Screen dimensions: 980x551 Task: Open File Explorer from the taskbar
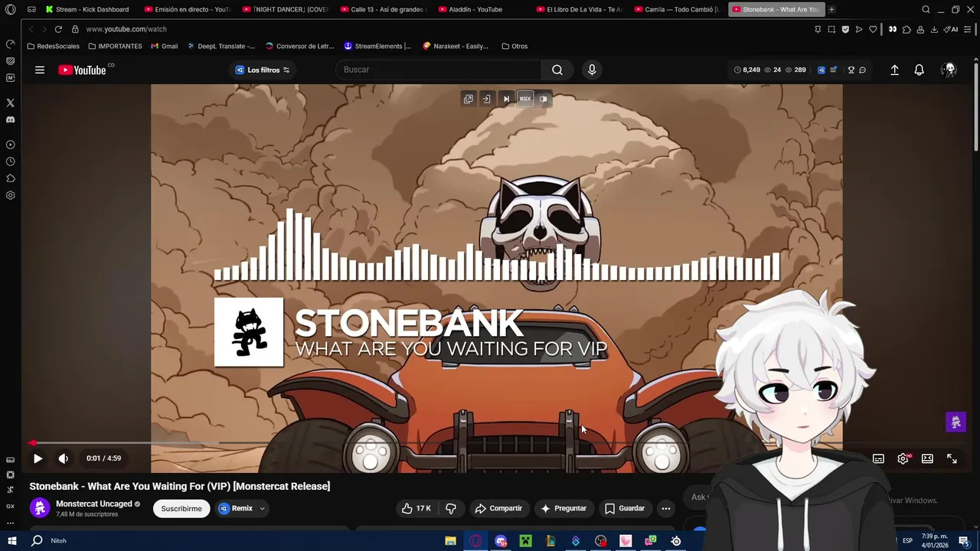pyautogui.click(x=450, y=541)
